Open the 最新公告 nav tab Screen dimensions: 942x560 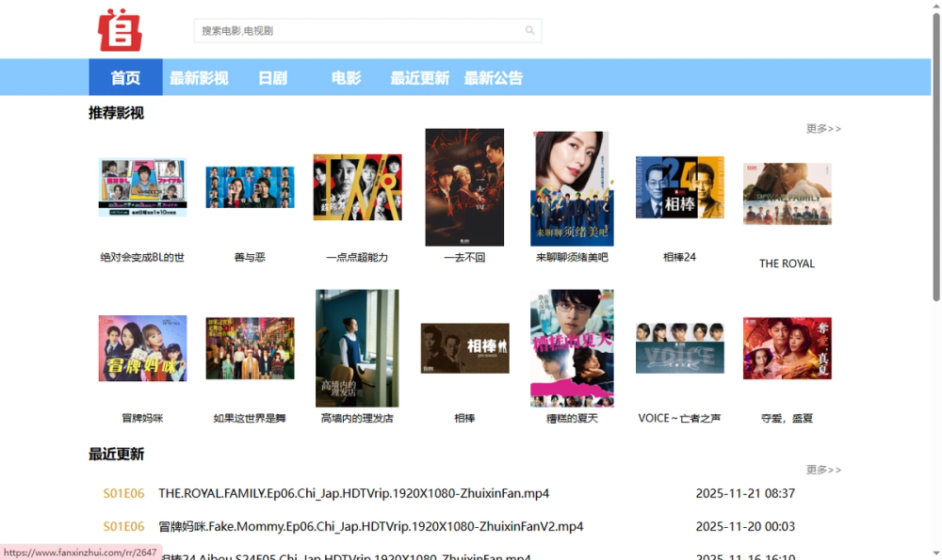494,77
